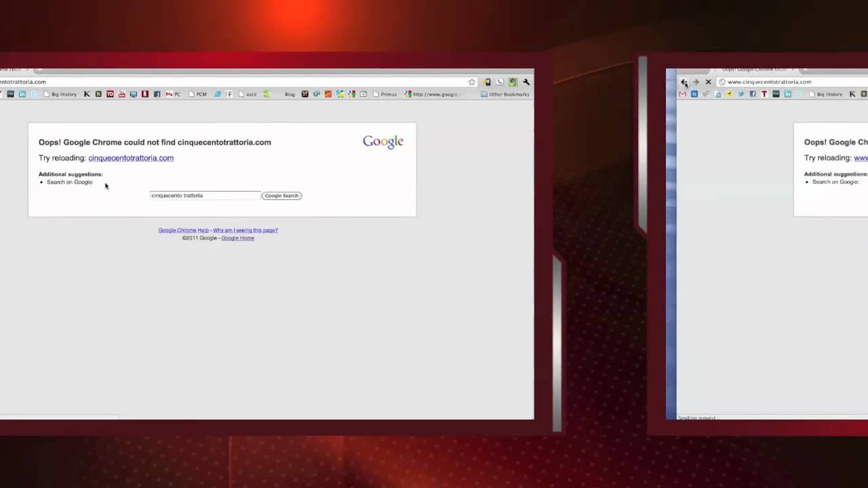Open the red N bookmark icon
This screenshot has height=488, width=868.
point(145,94)
